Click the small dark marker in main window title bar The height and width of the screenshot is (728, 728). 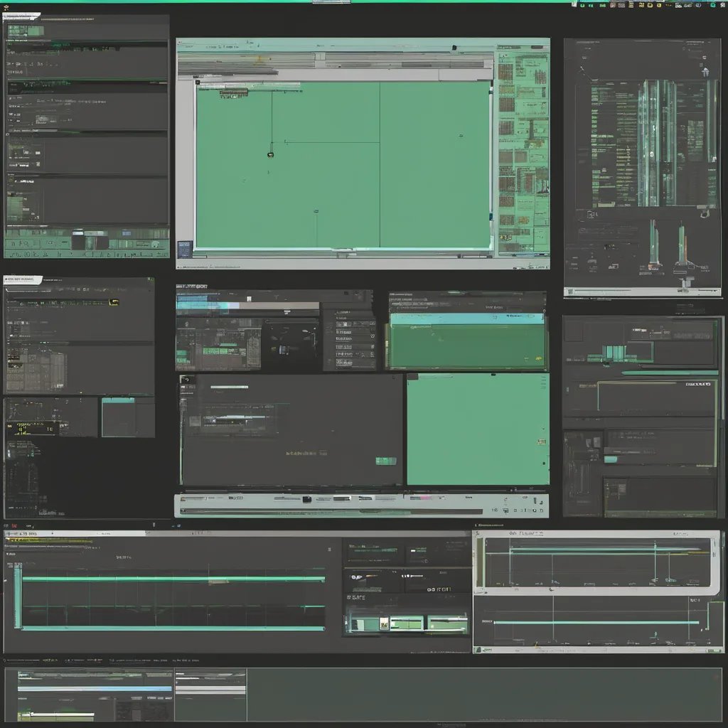point(452,48)
